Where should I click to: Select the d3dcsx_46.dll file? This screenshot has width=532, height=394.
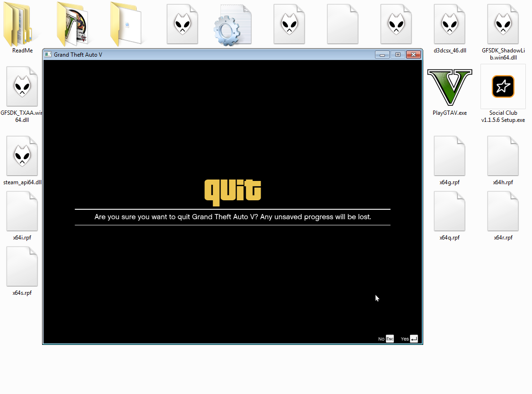[450, 24]
